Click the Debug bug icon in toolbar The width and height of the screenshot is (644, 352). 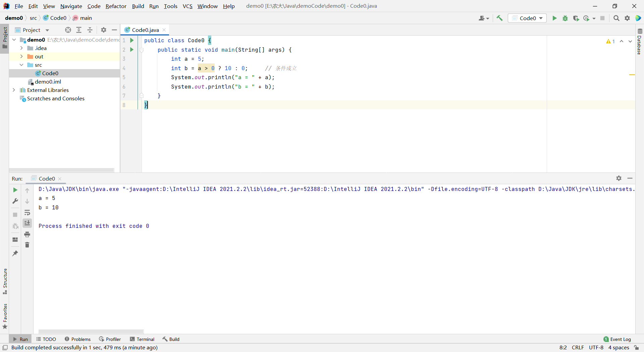click(x=565, y=18)
